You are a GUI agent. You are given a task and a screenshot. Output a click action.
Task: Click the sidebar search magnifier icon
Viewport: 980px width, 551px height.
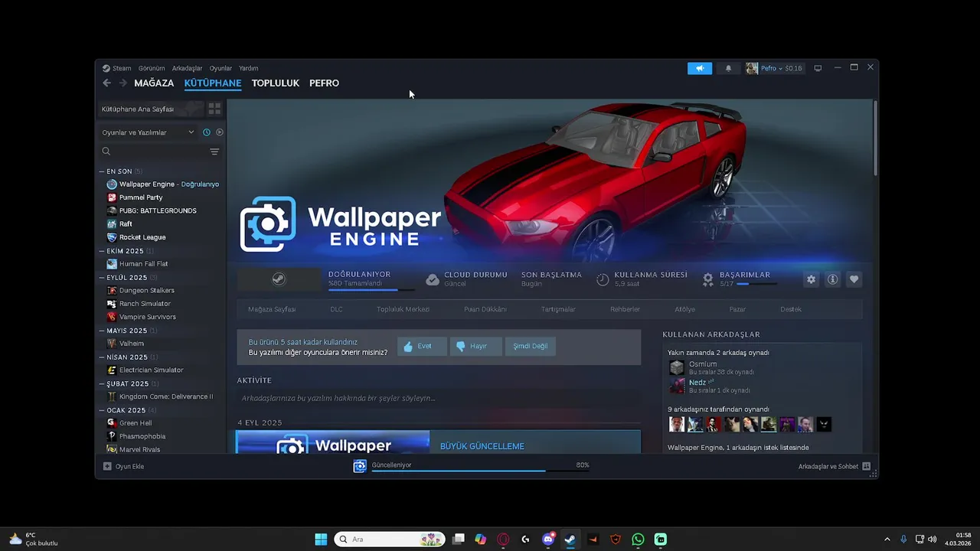(x=106, y=152)
